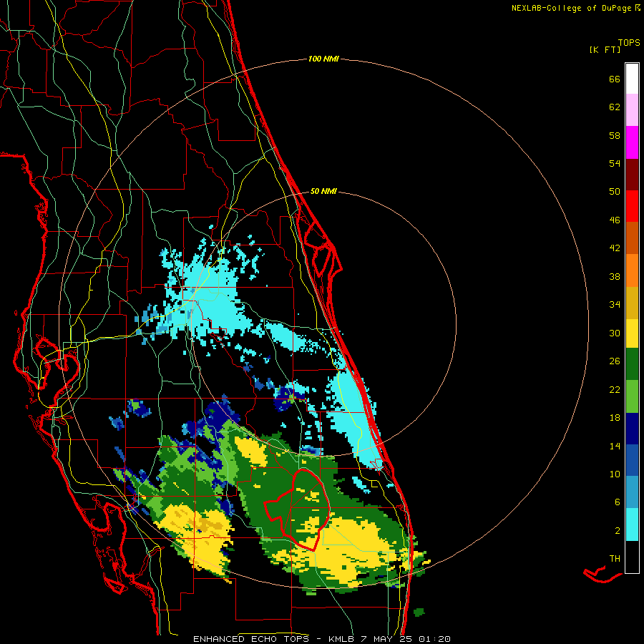
Task: Click the dark red 54K ft legend swatch
Action: coord(632,175)
